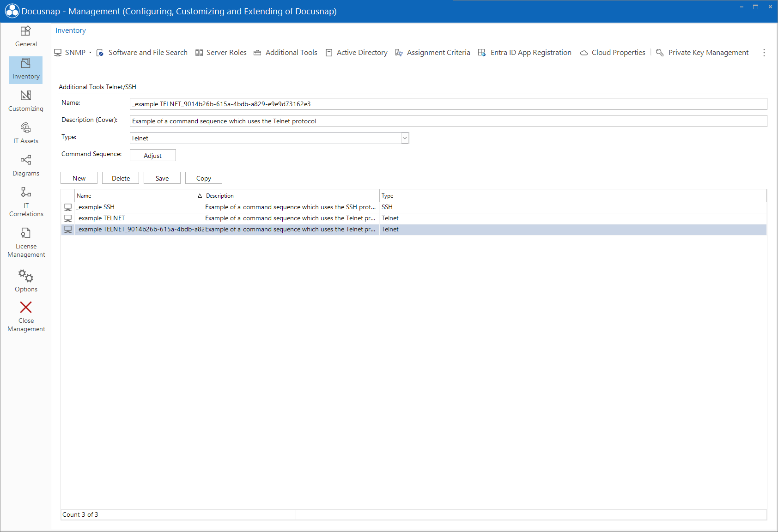Select the "_example TELNET" name cell
The image size is (778, 532).
coord(139,218)
